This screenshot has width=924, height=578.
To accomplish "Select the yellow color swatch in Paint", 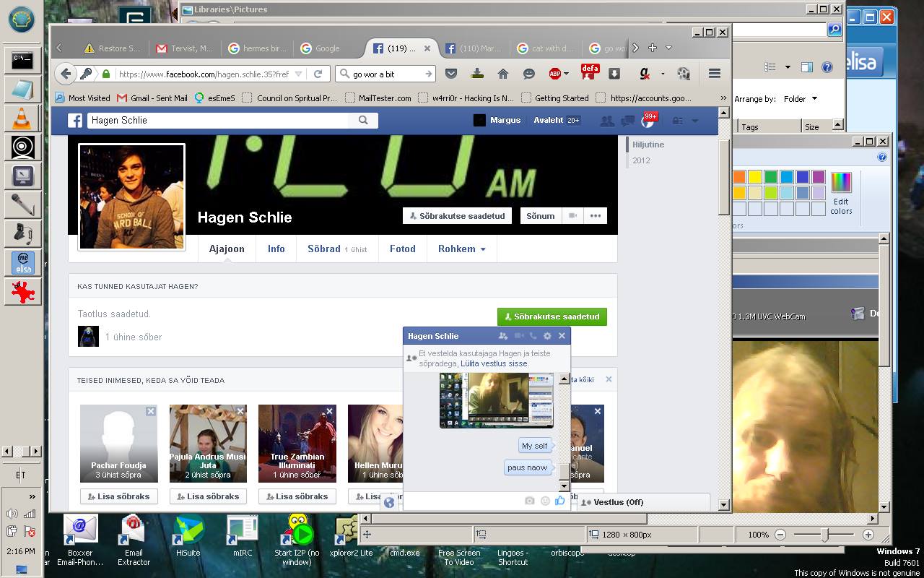I will [755, 177].
